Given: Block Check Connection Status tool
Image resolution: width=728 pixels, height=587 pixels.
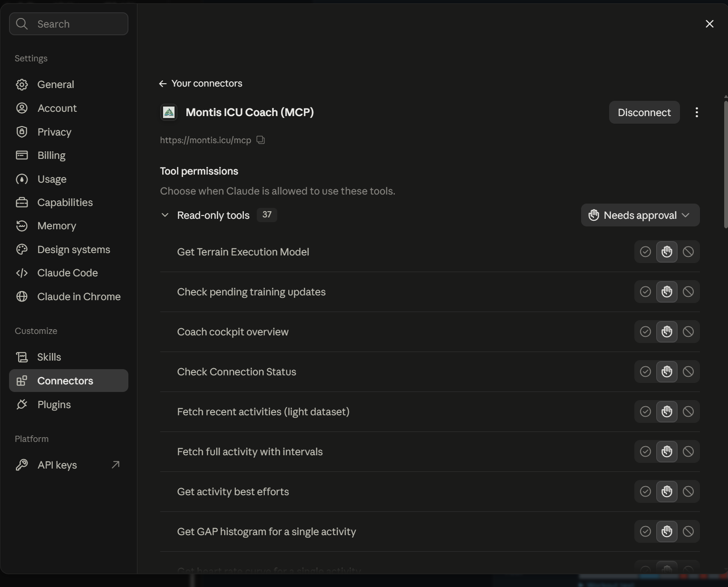Looking at the screenshot, I should [688, 372].
